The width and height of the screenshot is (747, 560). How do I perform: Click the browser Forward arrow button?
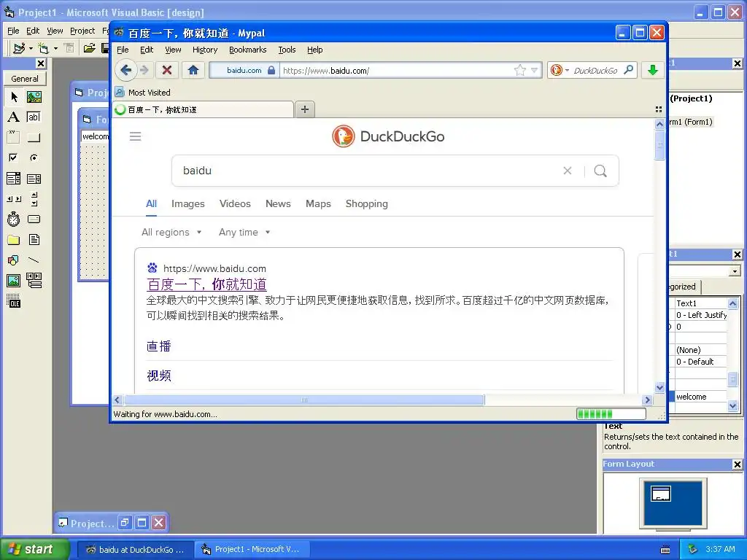[144, 71]
